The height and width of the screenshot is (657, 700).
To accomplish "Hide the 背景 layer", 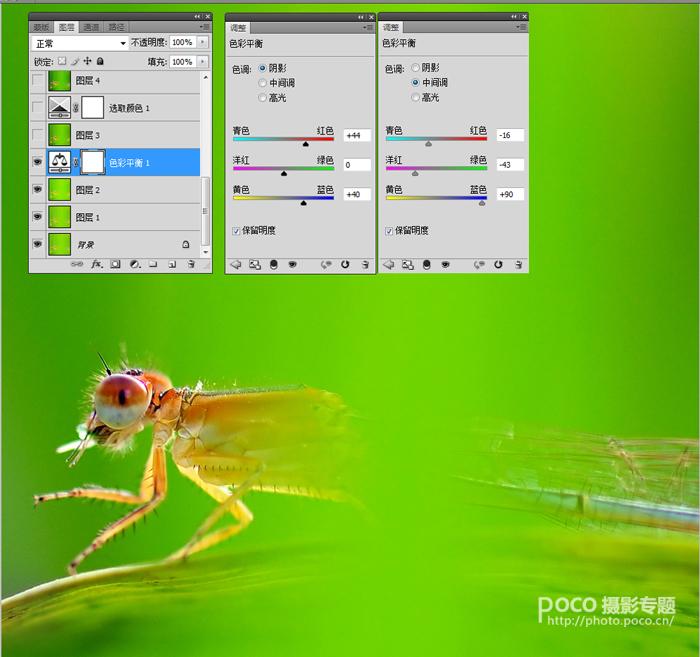I will point(38,244).
